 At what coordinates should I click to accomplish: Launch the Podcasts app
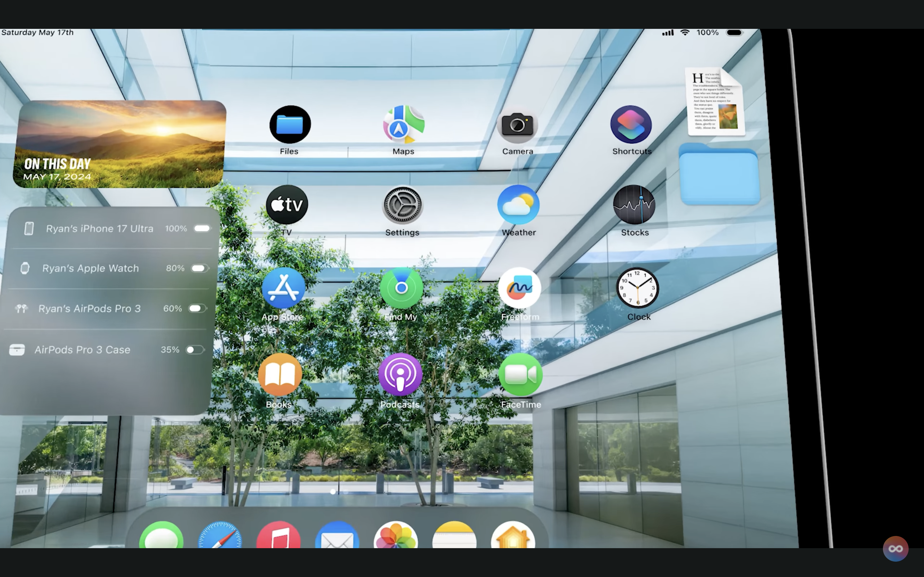(x=400, y=375)
